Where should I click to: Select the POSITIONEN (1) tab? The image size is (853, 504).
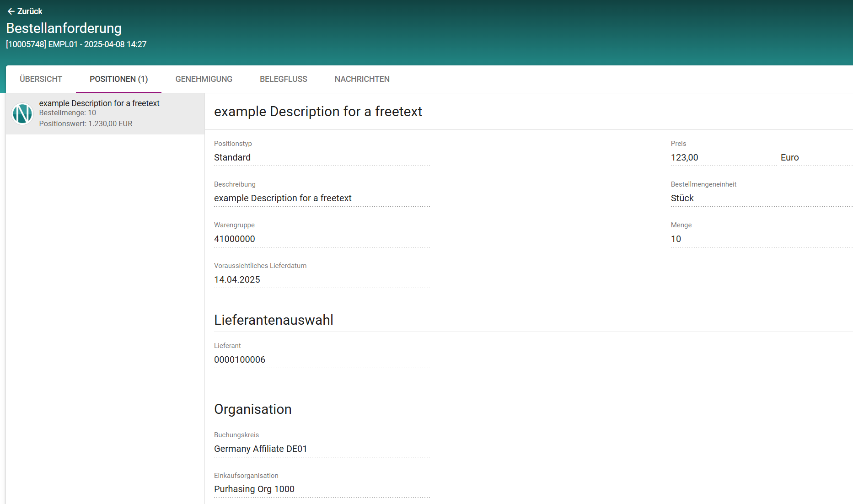pyautogui.click(x=118, y=79)
